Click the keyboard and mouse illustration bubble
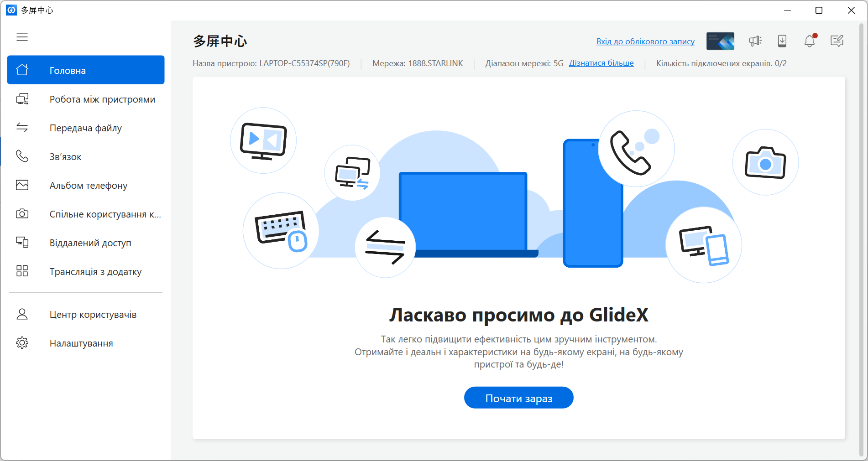This screenshot has height=461, width=868. pos(281,231)
